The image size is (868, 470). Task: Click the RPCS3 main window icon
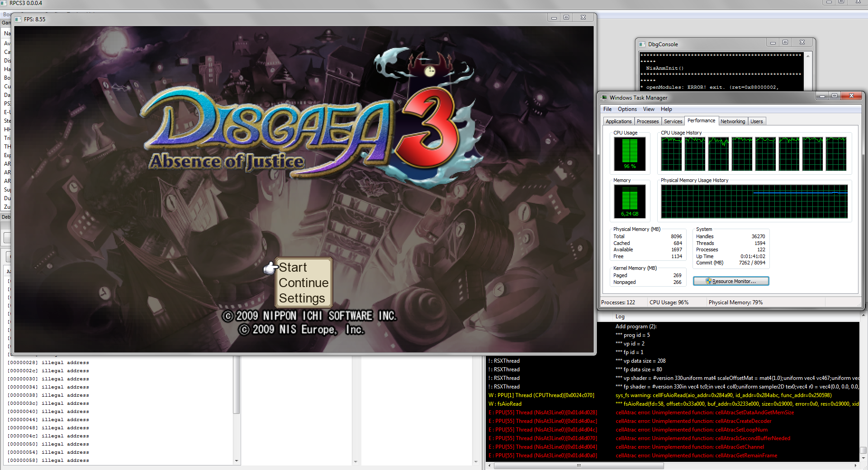coord(4,3)
